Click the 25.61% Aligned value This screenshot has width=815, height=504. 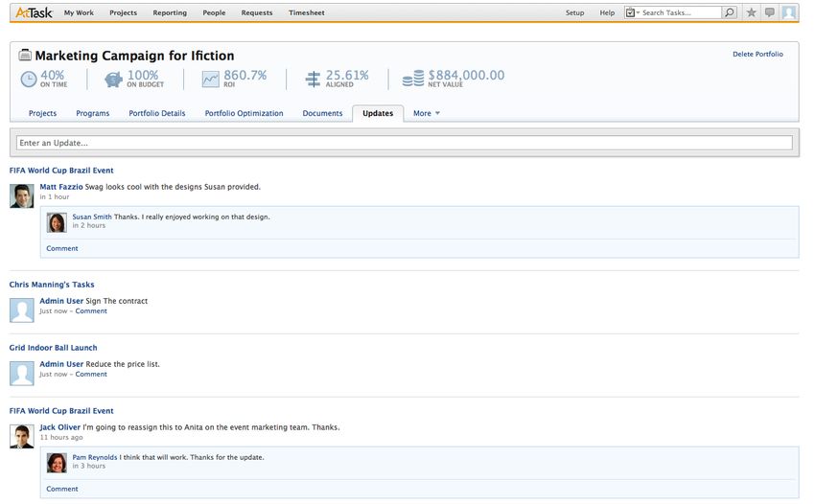click(347, 76)
